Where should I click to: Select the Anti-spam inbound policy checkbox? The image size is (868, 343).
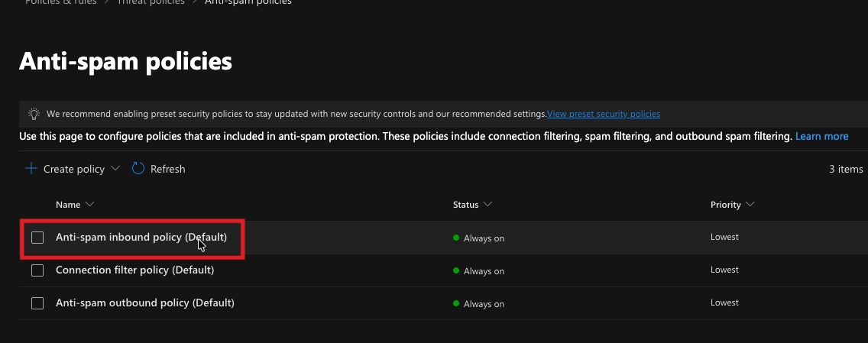37,238
